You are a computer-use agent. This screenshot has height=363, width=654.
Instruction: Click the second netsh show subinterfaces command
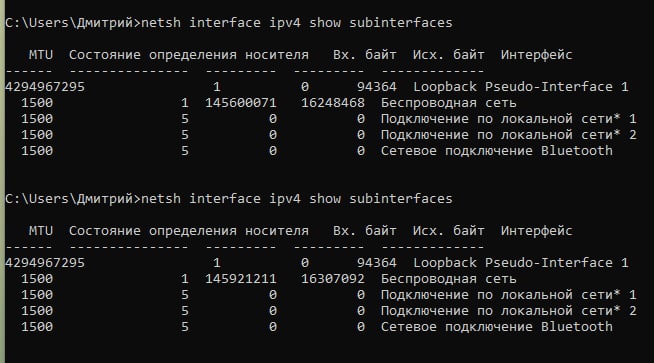point(297,199)
